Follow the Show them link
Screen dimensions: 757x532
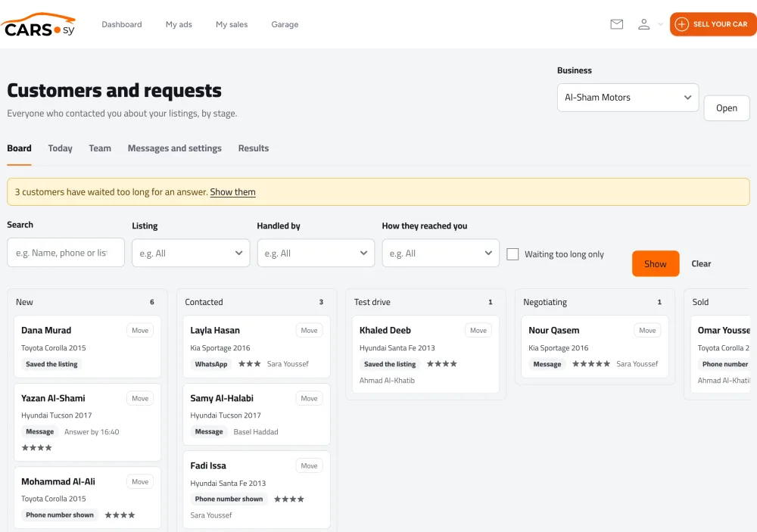[x=232, y=192]
